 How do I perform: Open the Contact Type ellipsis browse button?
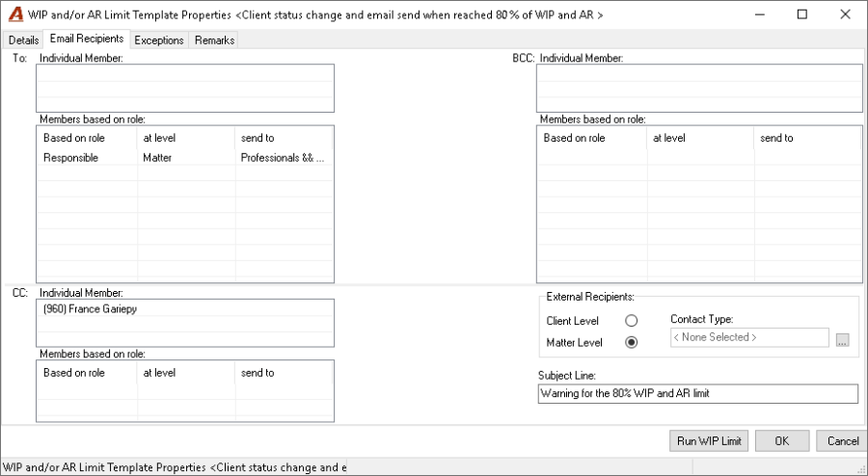coord(842,340)
